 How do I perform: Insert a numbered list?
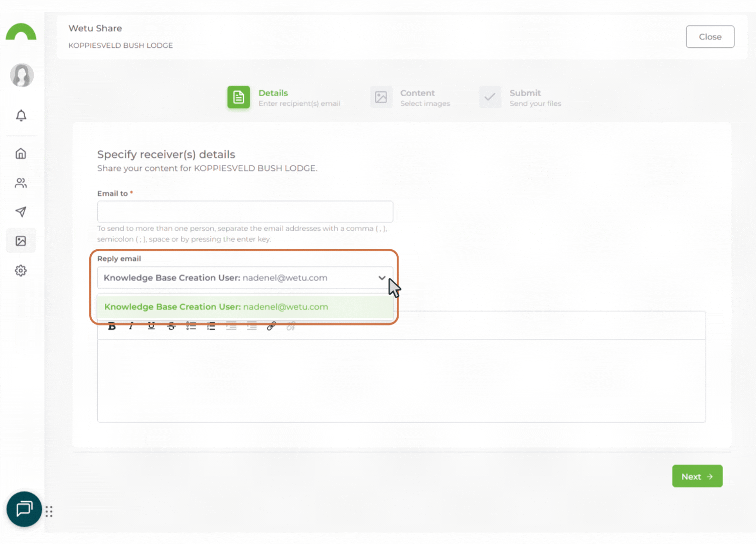click(x=211, y=326)
